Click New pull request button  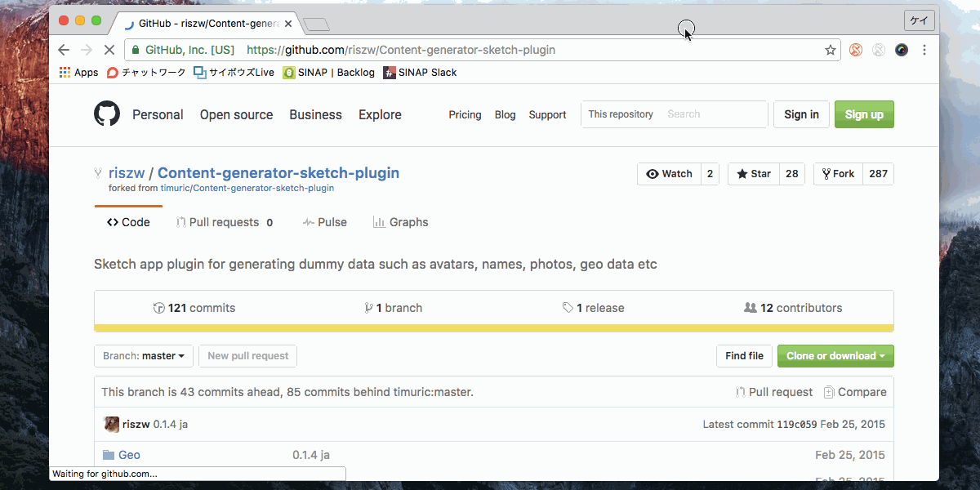[x=247, y=356]
